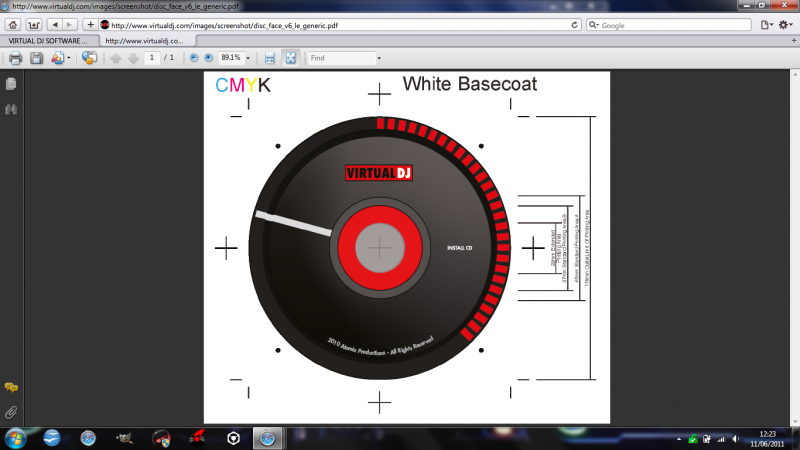Open Top Sites button next to Home

click(x=34, y=24)
